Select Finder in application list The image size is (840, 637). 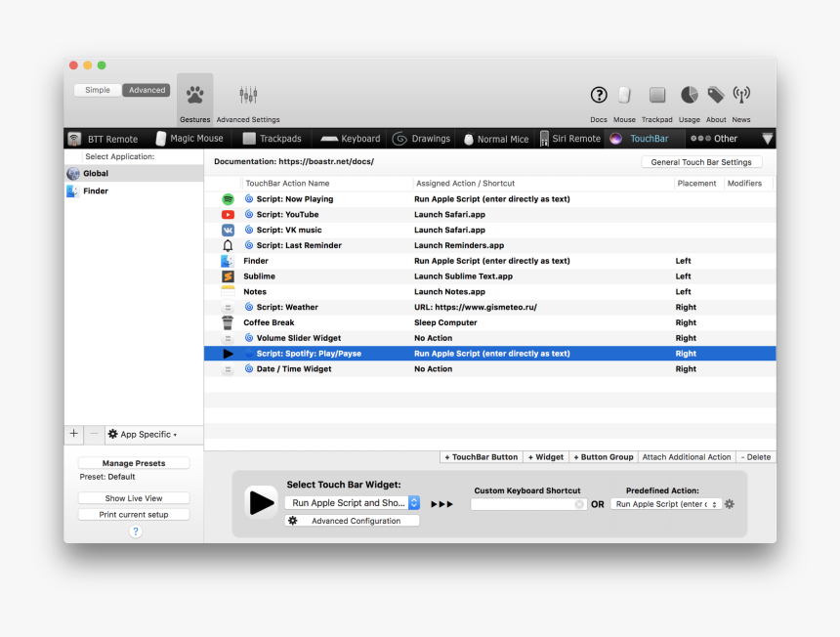134,191
